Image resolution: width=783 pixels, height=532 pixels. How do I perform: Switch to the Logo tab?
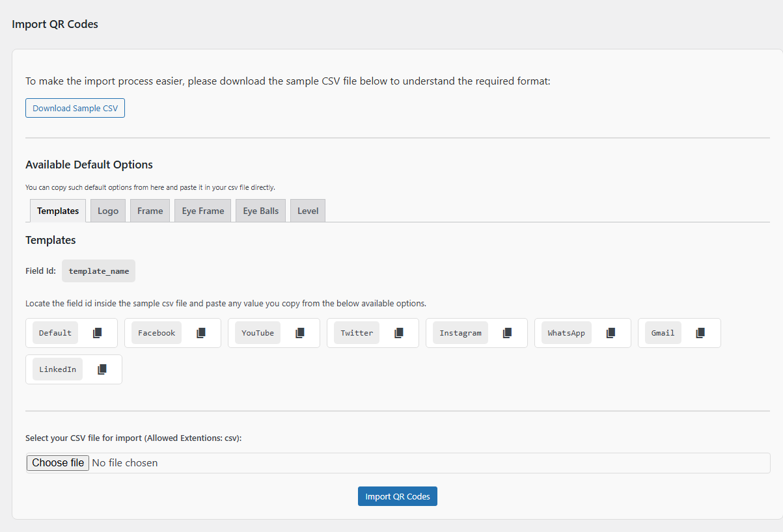point(108,211)
